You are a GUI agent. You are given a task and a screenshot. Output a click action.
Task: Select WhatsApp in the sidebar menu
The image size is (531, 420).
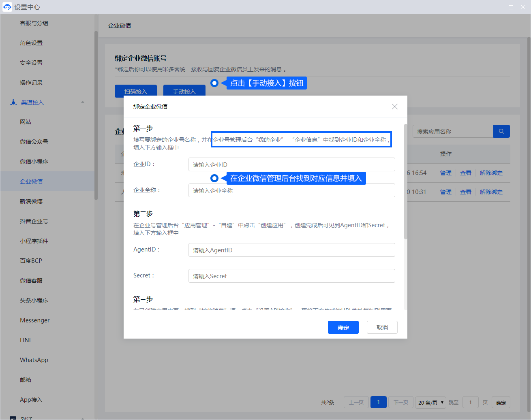pyautogui.click(x=34, y=360)
